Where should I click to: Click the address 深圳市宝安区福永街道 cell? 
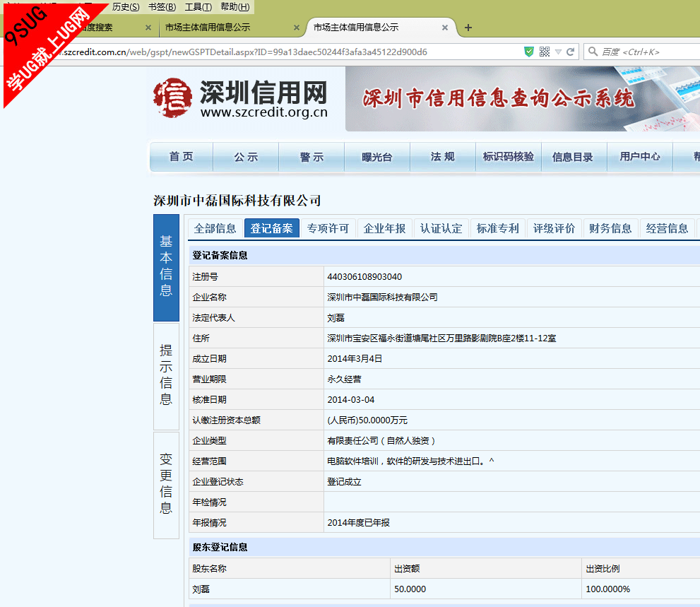(x=441, y=338)
